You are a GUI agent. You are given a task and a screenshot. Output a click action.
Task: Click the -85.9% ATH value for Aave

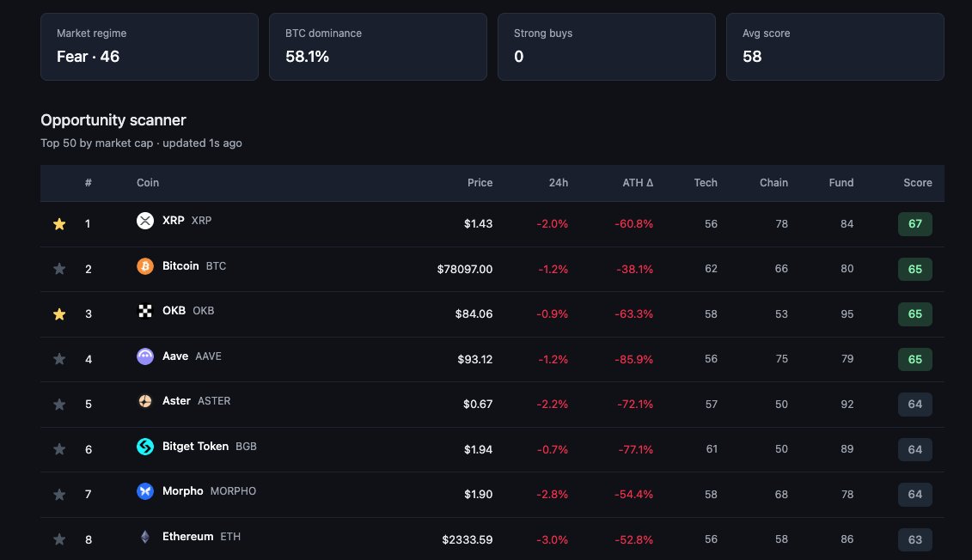coord(634,359)
